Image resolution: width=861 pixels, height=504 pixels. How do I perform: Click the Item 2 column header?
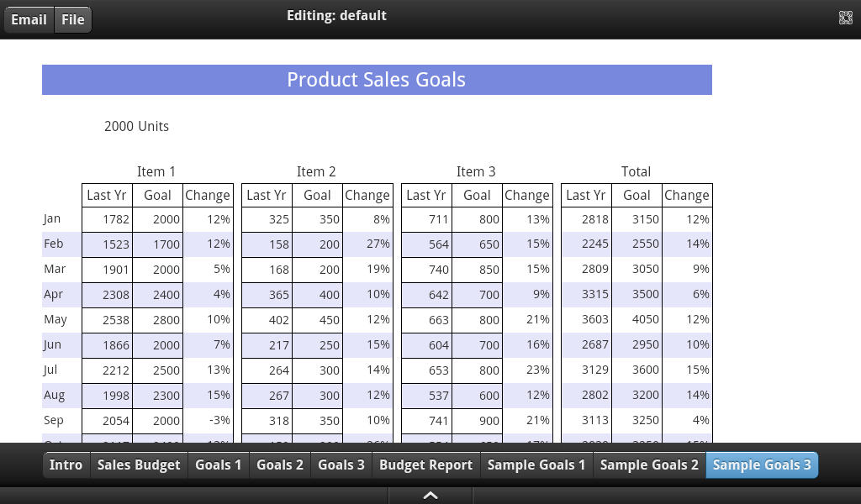click(x=316, y=171)
